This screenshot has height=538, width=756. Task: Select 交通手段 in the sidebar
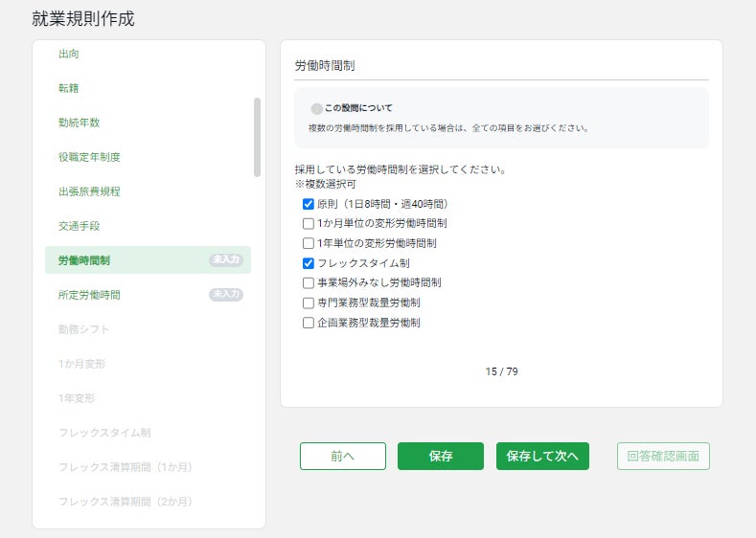click(x=79, y=226)
